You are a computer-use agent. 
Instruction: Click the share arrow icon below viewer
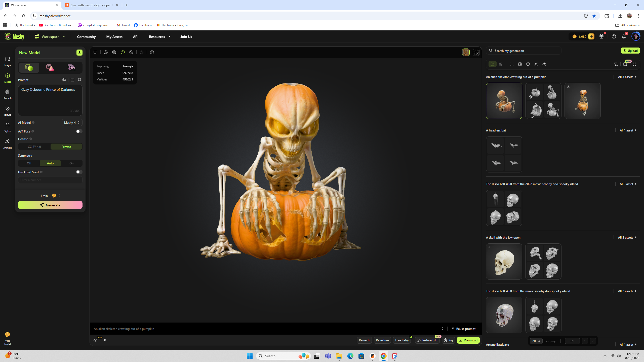coord(104,340)
